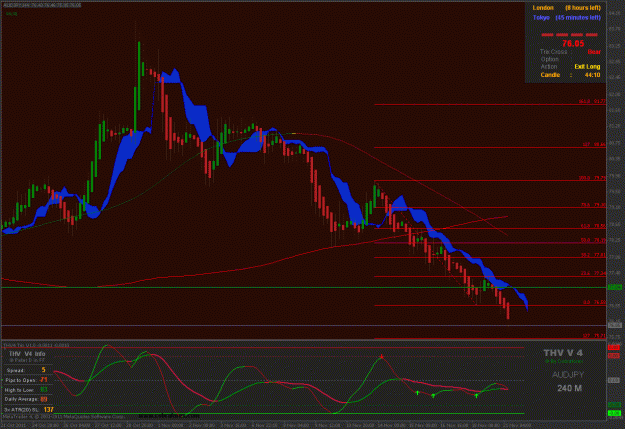Select the 38.2 Fibonacci level label
The height and width of the screenshot is (429, 625).
click(x=593, y=255)
